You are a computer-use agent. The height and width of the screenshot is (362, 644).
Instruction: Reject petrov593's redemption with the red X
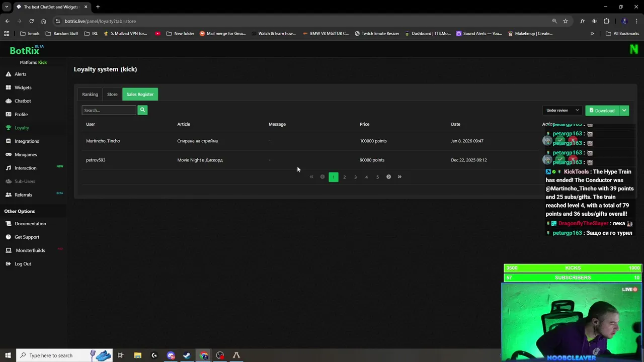pyautogui.click(x=572, y=160)
